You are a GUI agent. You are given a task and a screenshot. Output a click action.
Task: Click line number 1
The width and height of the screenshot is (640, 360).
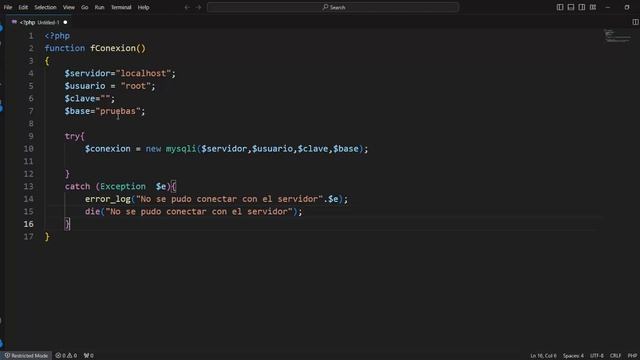(x=31, y=36)
